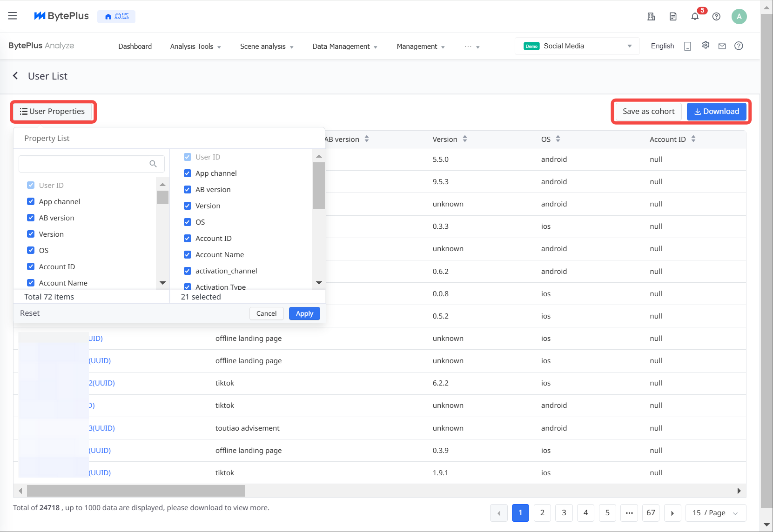Click the notification bell icon

tap(694, 17)
